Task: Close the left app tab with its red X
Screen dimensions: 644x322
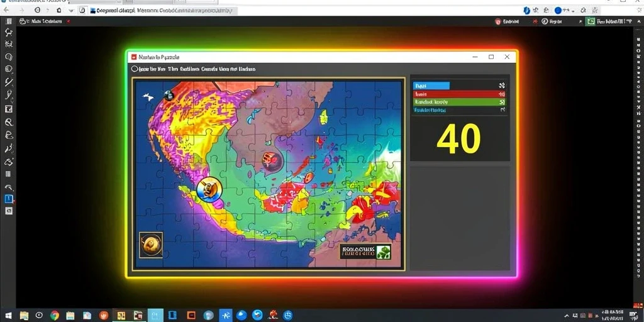Action: pyautogui.click(x=68, y=21)
